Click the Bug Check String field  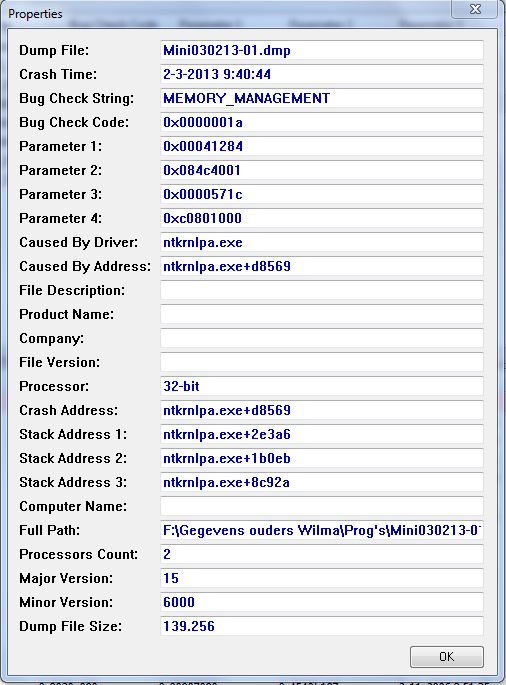pos(322,98)
